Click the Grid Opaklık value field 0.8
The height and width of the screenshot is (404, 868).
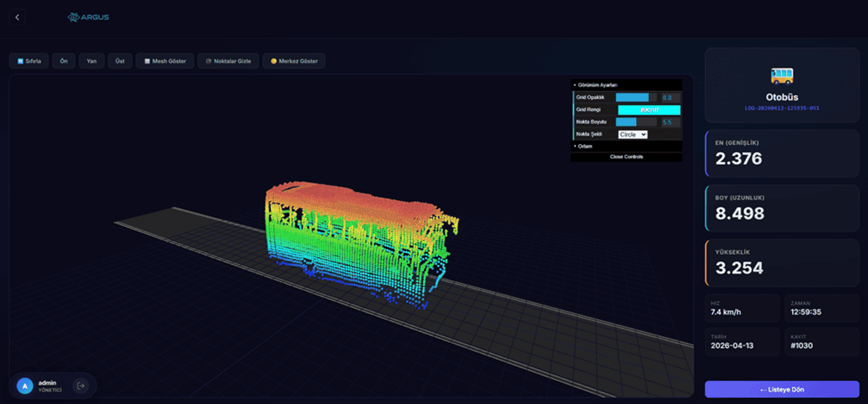[x=670, y=98]
